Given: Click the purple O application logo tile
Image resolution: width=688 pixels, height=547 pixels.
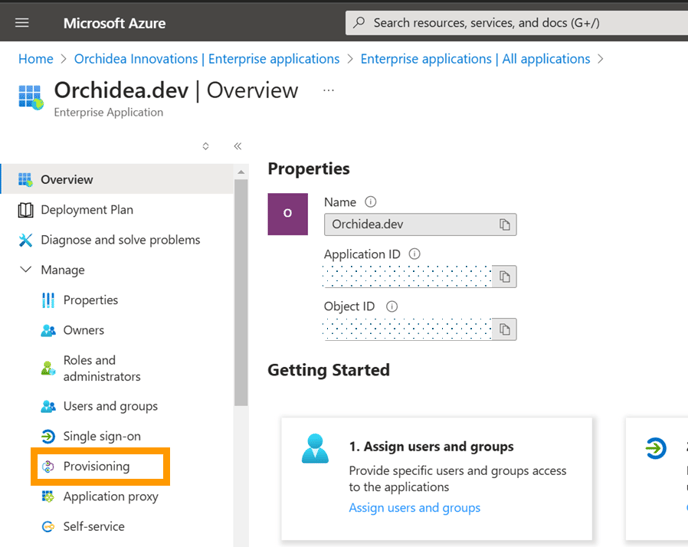Looking at the screenshot, I should coord(287,214).
